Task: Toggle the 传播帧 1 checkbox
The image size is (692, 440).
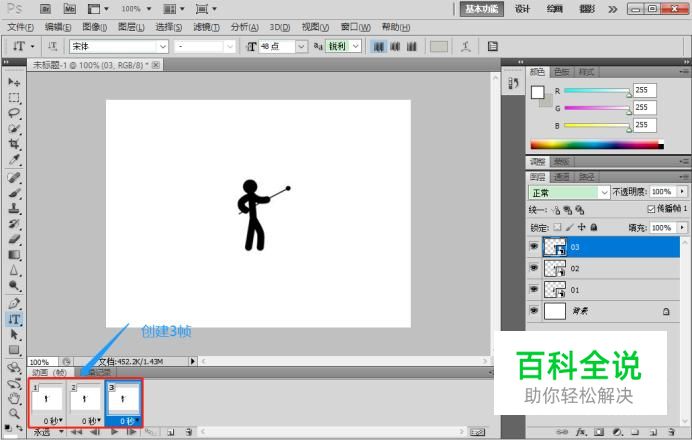Action: coord(651,209)
